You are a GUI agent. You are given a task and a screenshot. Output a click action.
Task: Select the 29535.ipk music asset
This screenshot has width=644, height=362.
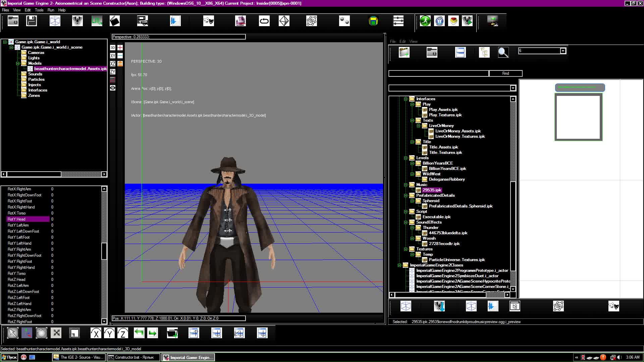pyautogui.click(x=432, y=190)
